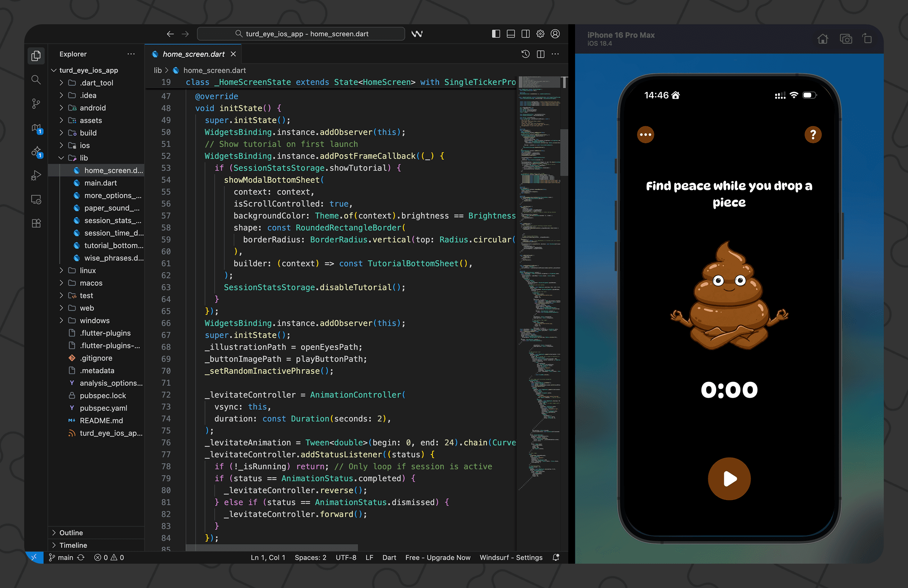908x588 pixels.
Task: Open the Extensions view
Action: pos(36,223)
